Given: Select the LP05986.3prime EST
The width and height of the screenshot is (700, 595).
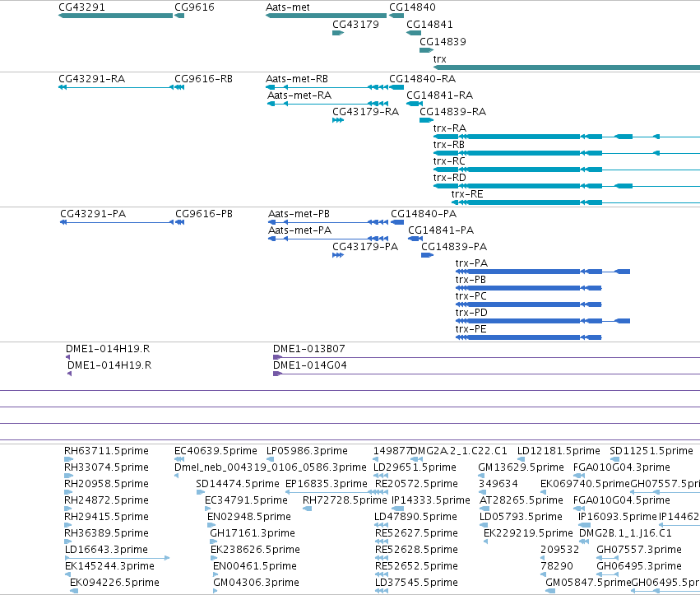Looking at the screenshot, I should point(271,459).
